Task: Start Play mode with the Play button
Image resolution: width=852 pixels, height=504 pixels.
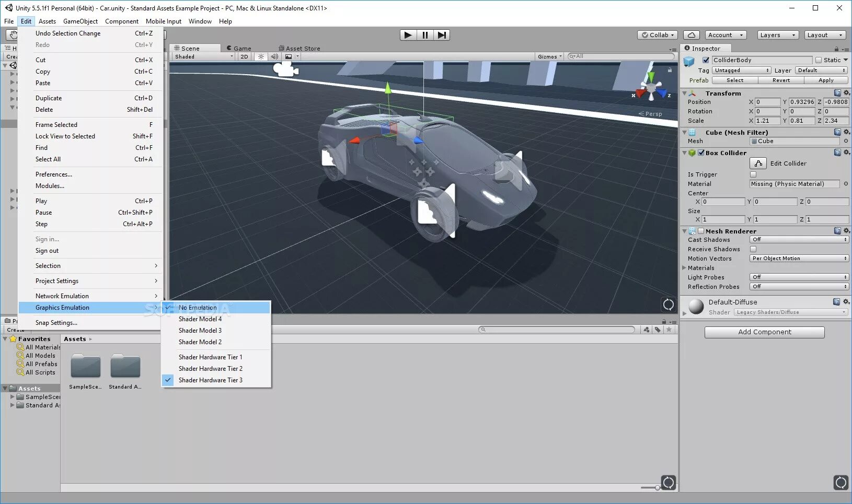Action: (x=408, y=35)
